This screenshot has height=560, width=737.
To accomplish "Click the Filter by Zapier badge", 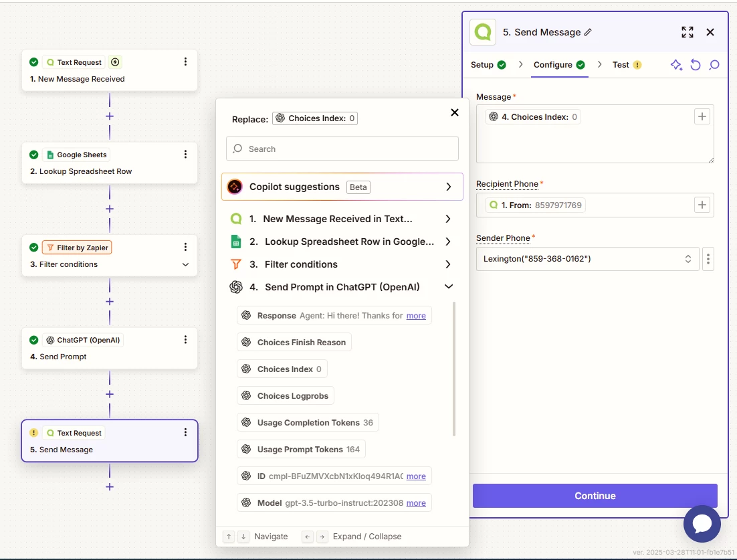I will point(77,248).
